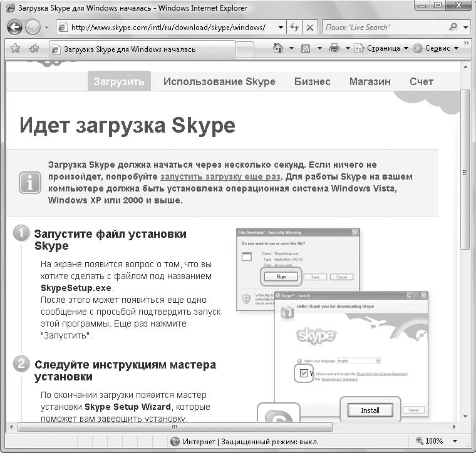Click 'Запустите файл установки Skype' heading
Screen dimensions: 476x453
tap(110, 240)
